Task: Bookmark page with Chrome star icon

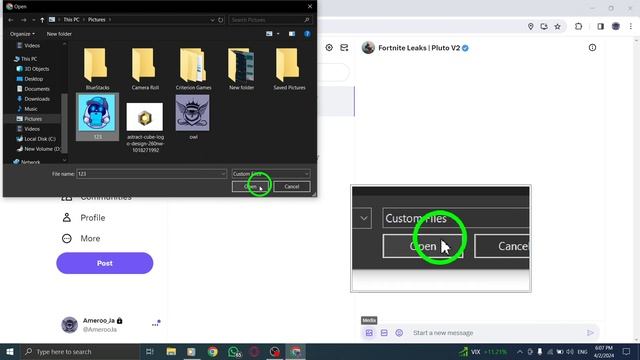Action: click(558, 27)
